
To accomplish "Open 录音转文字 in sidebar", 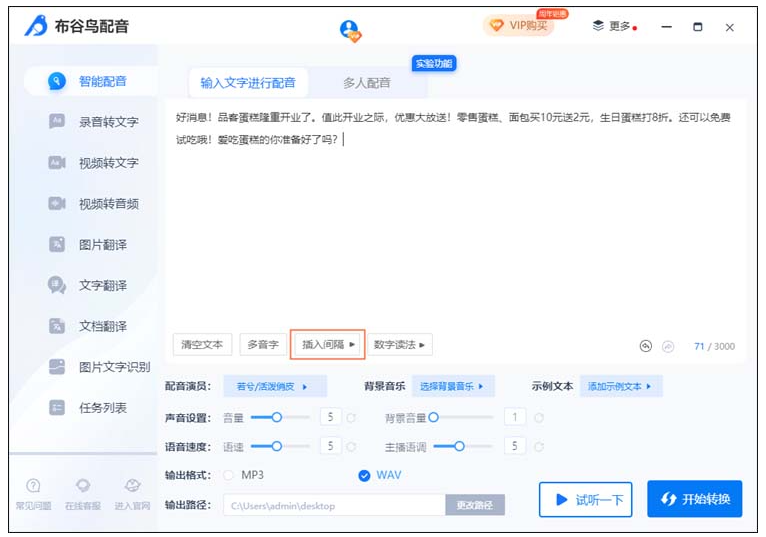I will [x=108, y=122].
